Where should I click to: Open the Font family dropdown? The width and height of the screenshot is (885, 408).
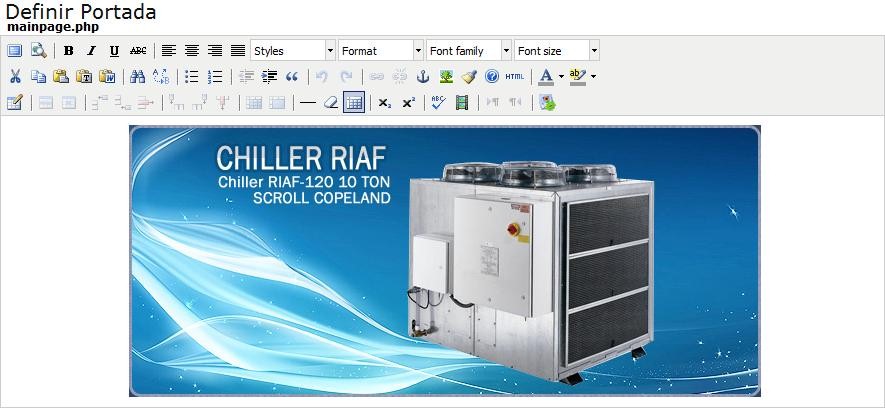[468, 51]
